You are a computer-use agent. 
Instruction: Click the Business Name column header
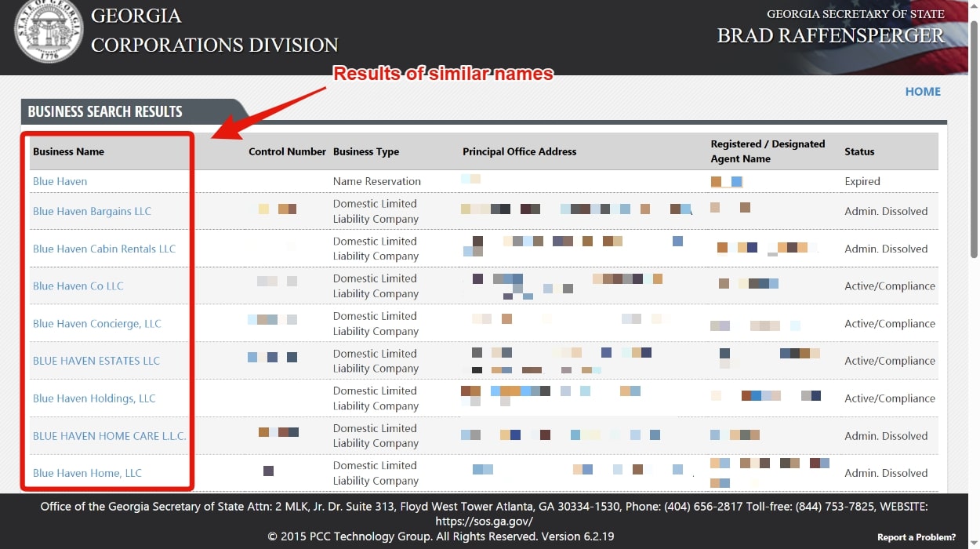(x=68, y=151)
